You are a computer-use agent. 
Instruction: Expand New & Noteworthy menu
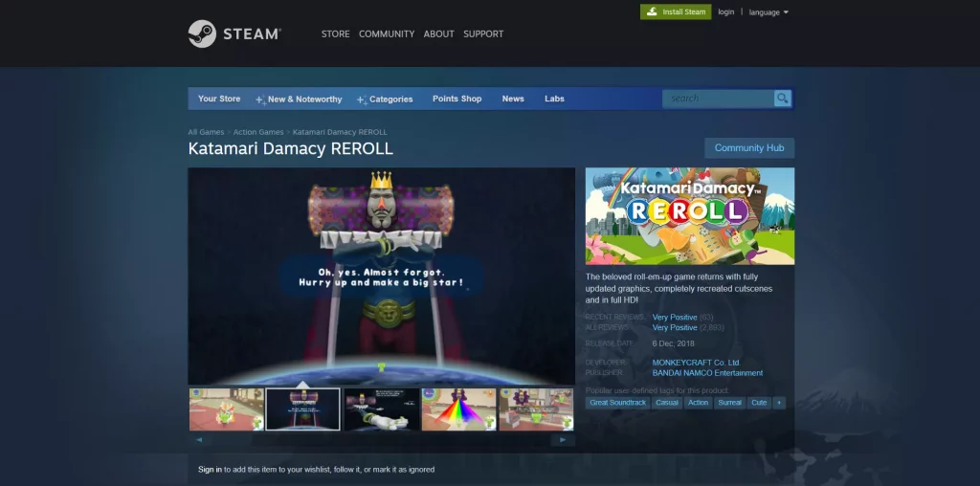pyautogui.click(x=299, y=99)
